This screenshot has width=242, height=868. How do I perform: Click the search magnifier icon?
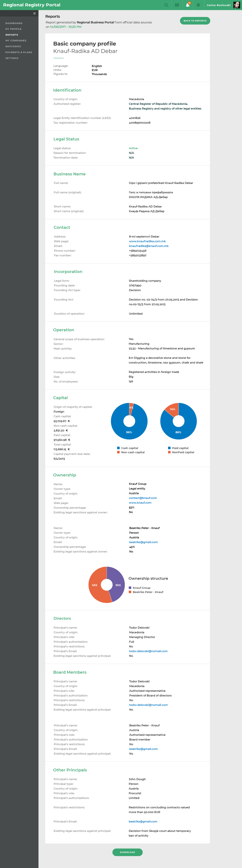pos(166,5)
